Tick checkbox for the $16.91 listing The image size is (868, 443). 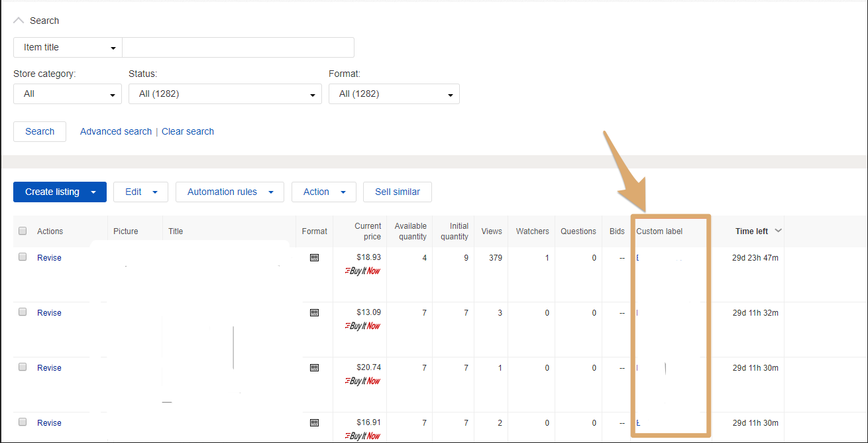coord(23,422)
